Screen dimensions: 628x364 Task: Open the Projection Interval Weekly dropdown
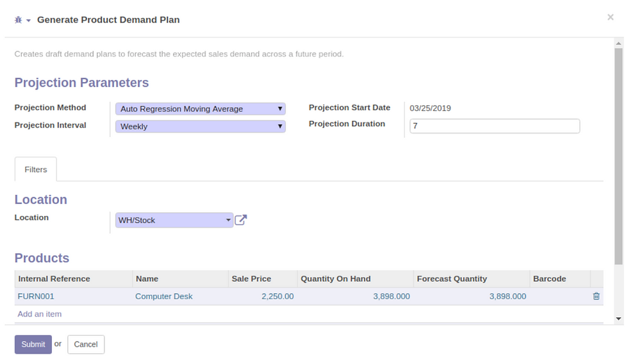[x=200, y=126]
